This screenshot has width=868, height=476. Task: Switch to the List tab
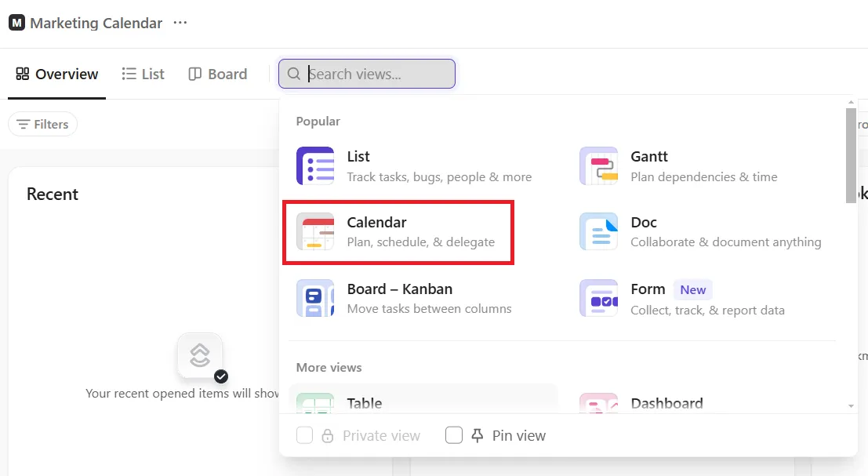coord(143,74)
